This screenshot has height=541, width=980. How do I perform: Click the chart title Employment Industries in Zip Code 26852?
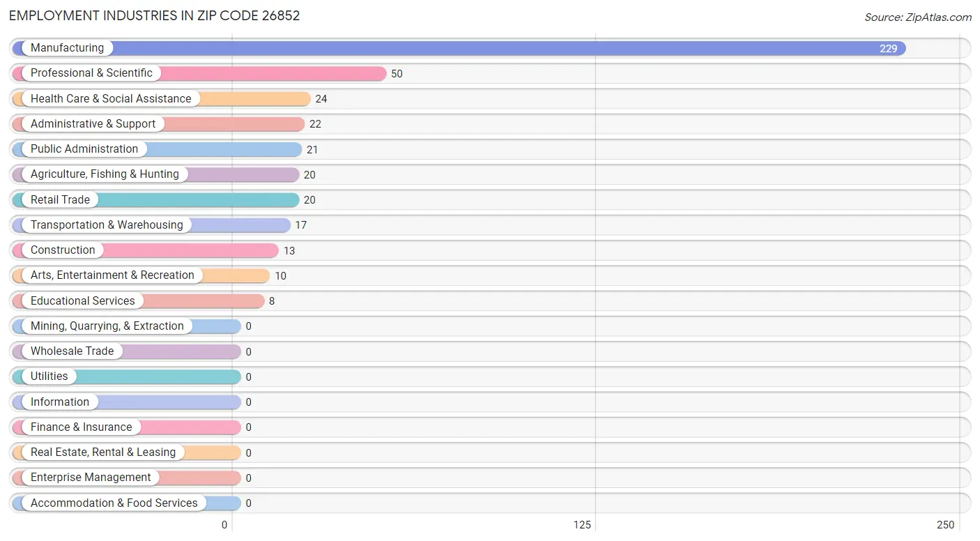pyautogui.click(x=155, y=15)
